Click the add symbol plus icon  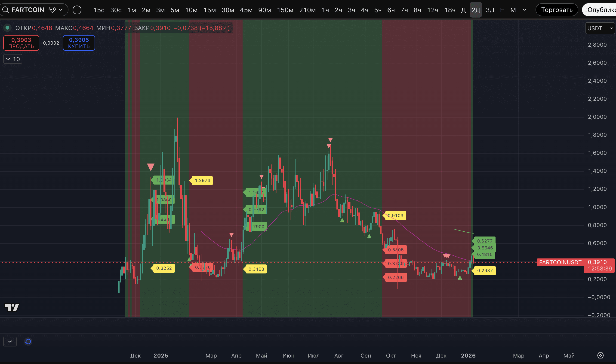tap(77, 10)
